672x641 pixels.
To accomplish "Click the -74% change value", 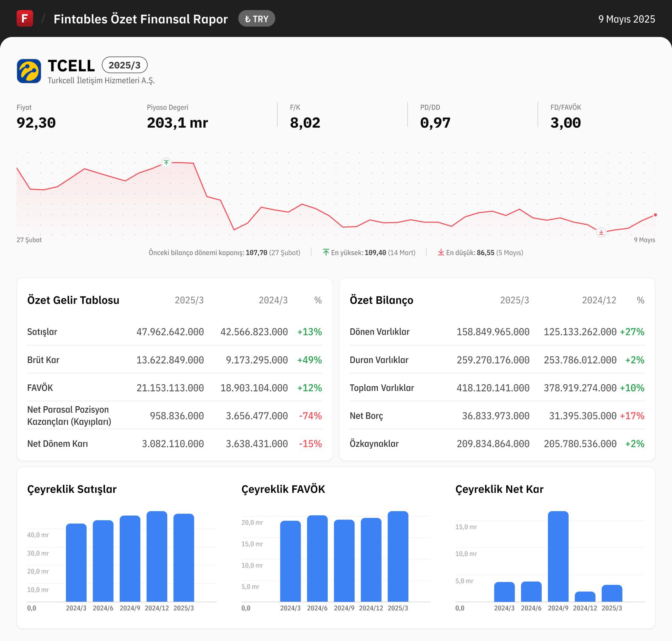I will tap(310, 416).
